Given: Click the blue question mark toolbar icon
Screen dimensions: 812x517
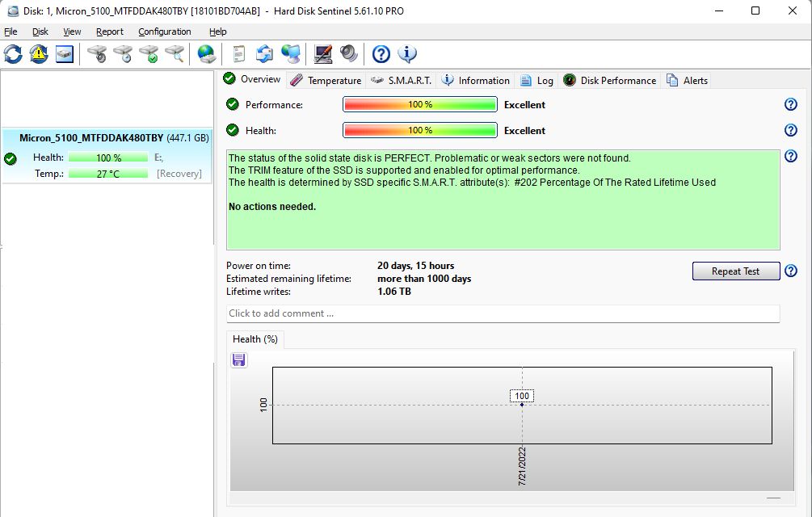Looking at the screenshot, I should click(x=381, y=54).
